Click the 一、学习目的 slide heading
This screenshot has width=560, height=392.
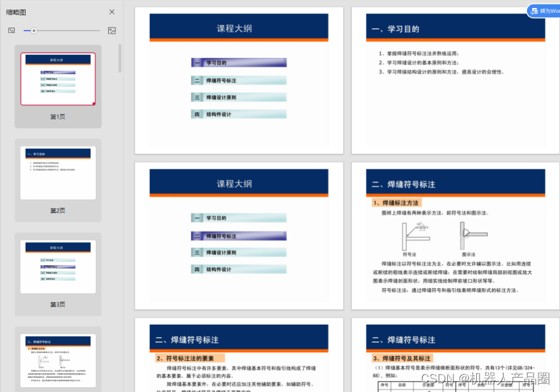(395, 29)
